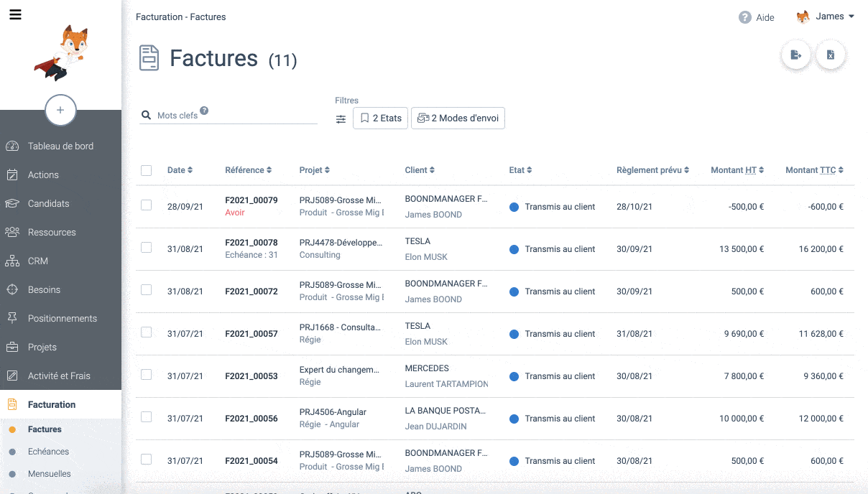Screen dimensions: 868x494
Task: Click the round plus create button
Action: coord(60,110)
